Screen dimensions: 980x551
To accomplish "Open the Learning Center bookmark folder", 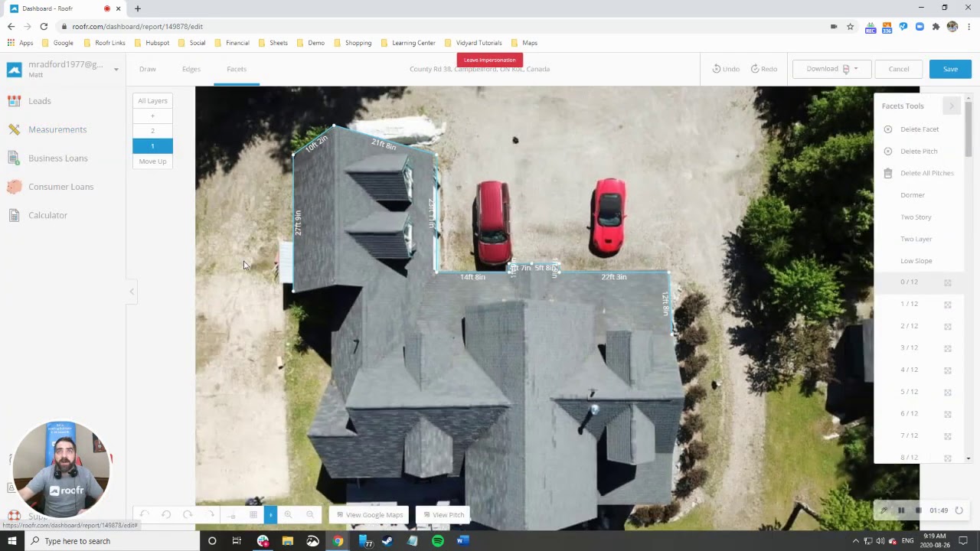I will coord(408,43).
